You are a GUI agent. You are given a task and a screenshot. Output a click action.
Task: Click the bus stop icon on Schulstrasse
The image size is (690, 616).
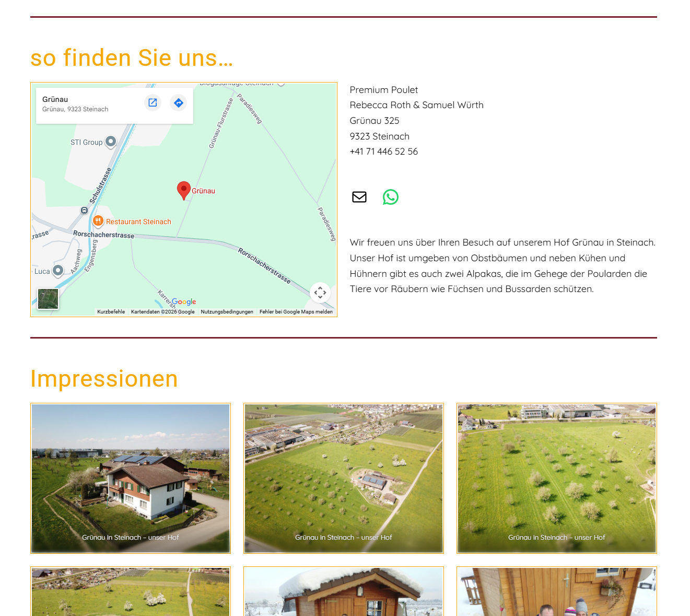tap(85, 210)
